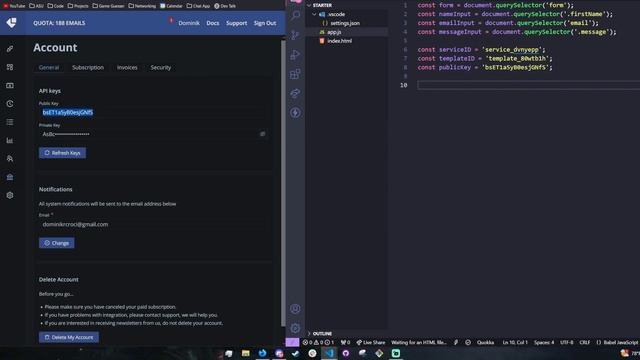The height and width of the screenshot is (360, 640).
Task: Open the bank-building Account icon in EmailJS sidebar
Action: (10, 177)
